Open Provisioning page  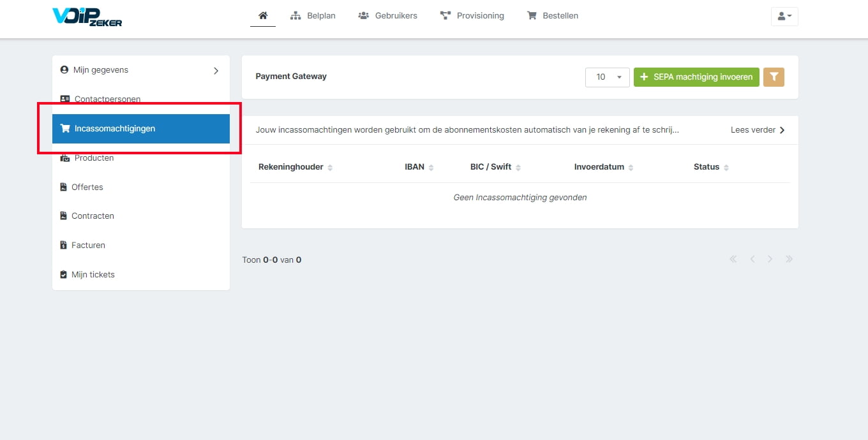(472, 15)
